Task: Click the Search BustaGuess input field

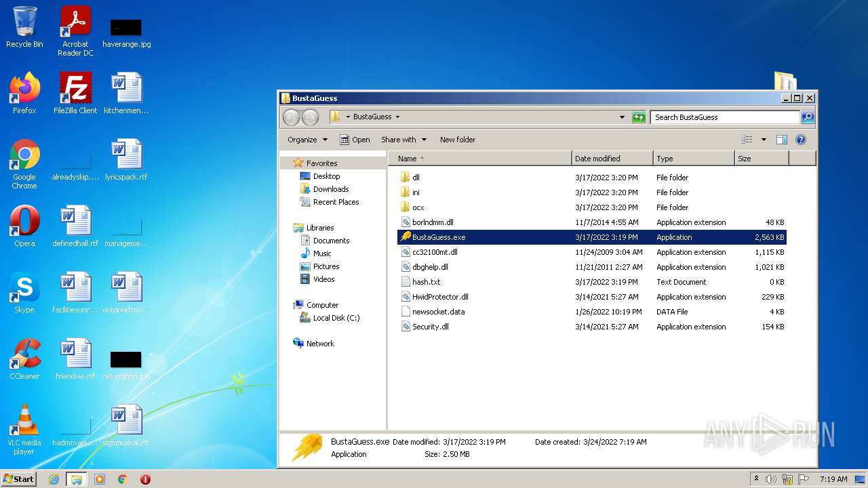Action: pos(724,117)
